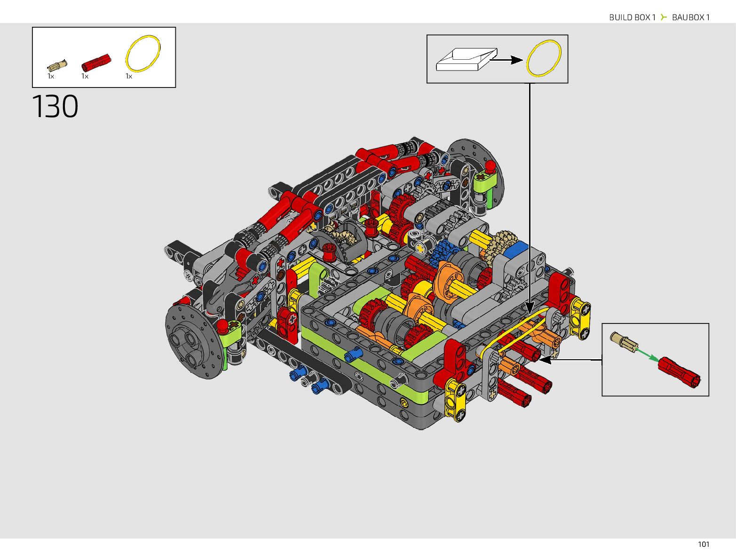The height and width of the screenshot is (560, 736).
Task: Select the yellow rubber band in top callout
Action: pos(544,58)
